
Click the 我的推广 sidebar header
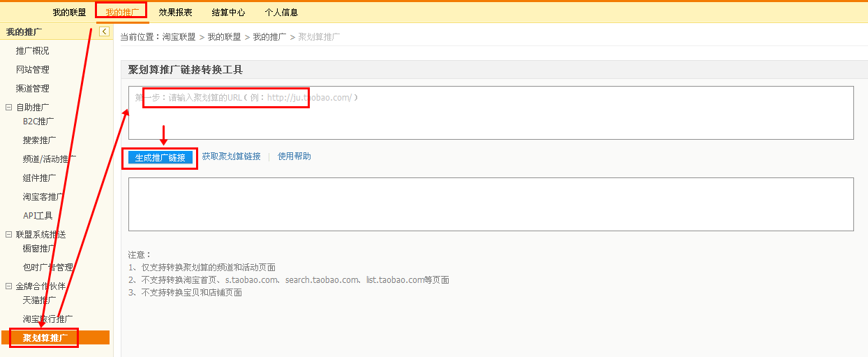pos(24,31)
